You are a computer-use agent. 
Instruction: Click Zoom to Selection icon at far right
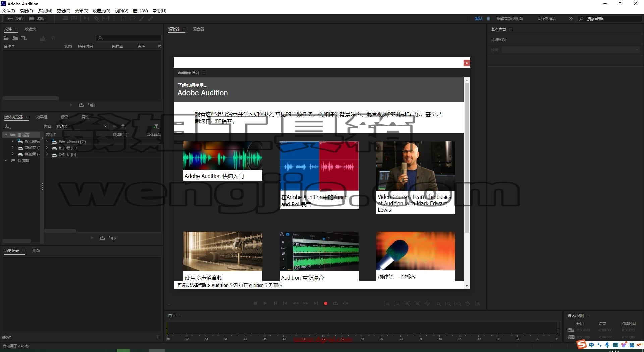(478, 304)
